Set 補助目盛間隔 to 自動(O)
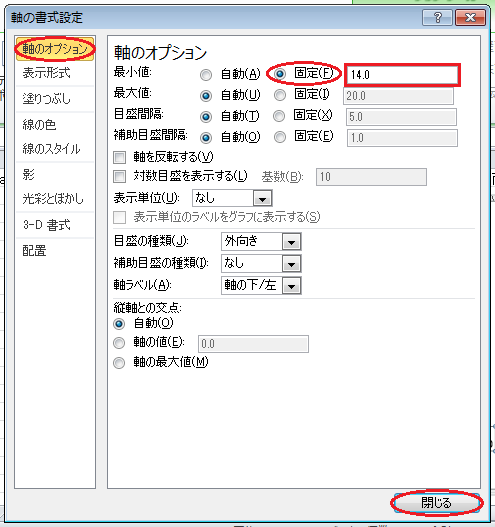 point(206,137)
